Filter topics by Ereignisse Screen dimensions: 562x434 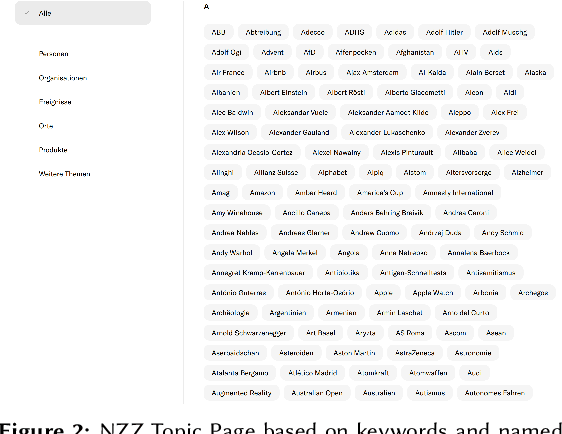(55, 102)
